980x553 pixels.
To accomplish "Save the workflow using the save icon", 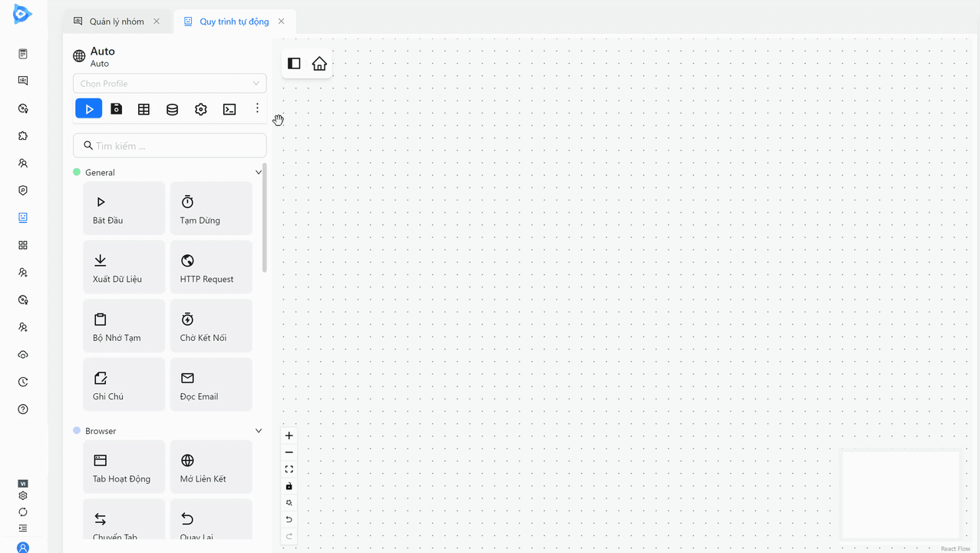I will click(116, 108).
